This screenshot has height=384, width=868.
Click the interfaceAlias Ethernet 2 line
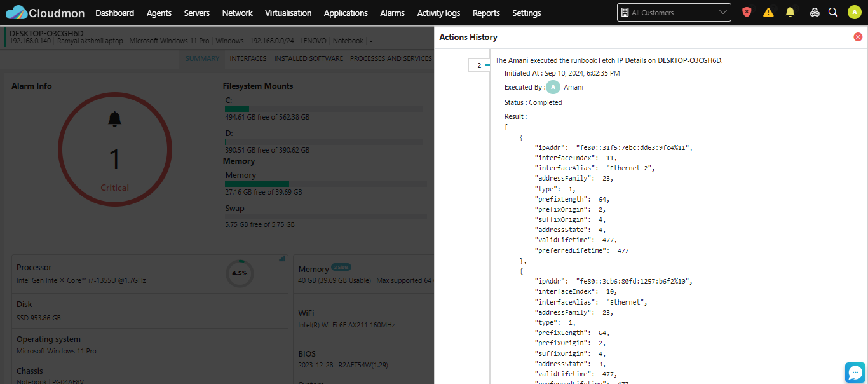coord(595,168)
